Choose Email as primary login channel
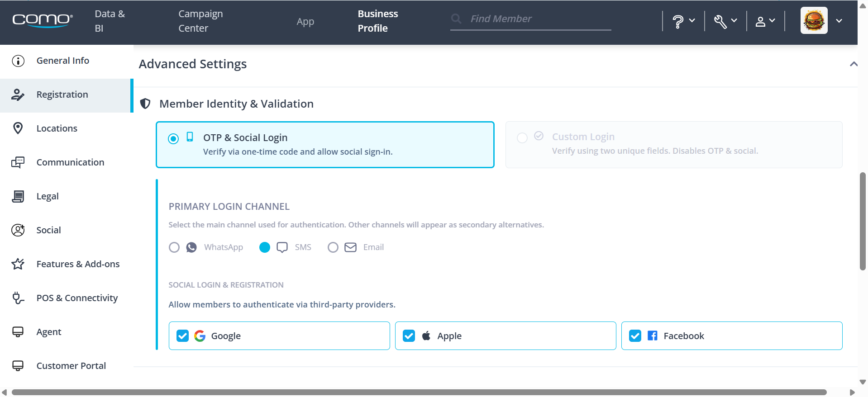The image size is (868, 397). pyautogui.click(x=333, y=247)
